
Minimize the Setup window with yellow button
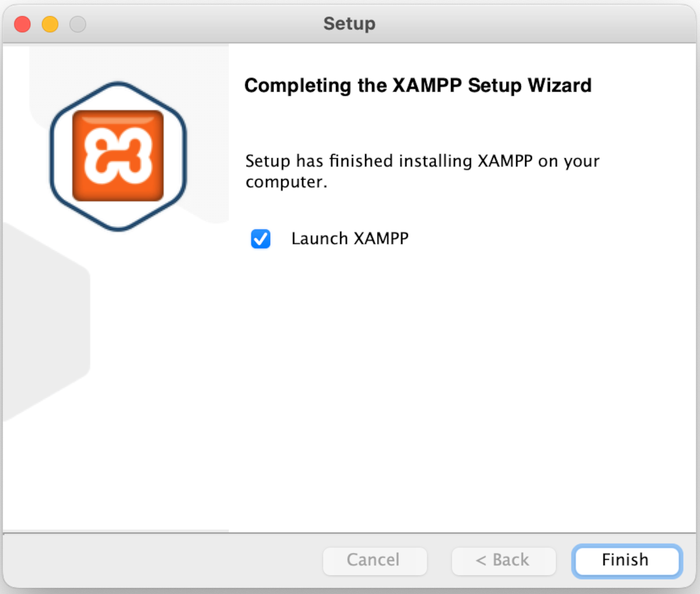point(50,24)
